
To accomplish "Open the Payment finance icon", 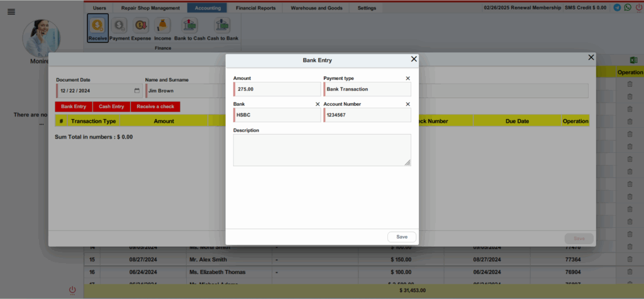I will [119, 29].
